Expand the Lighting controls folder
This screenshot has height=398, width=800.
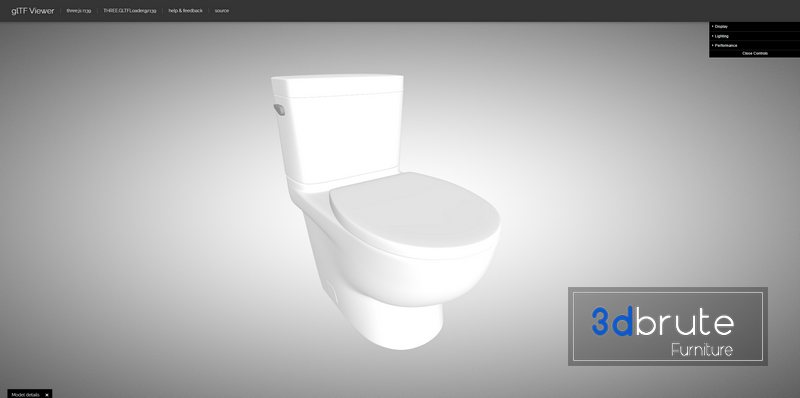[754, 36]
